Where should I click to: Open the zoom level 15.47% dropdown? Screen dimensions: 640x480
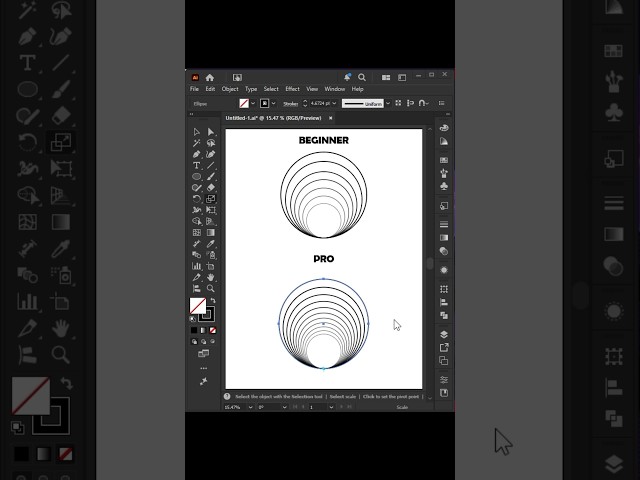click(x=250, y=407)
